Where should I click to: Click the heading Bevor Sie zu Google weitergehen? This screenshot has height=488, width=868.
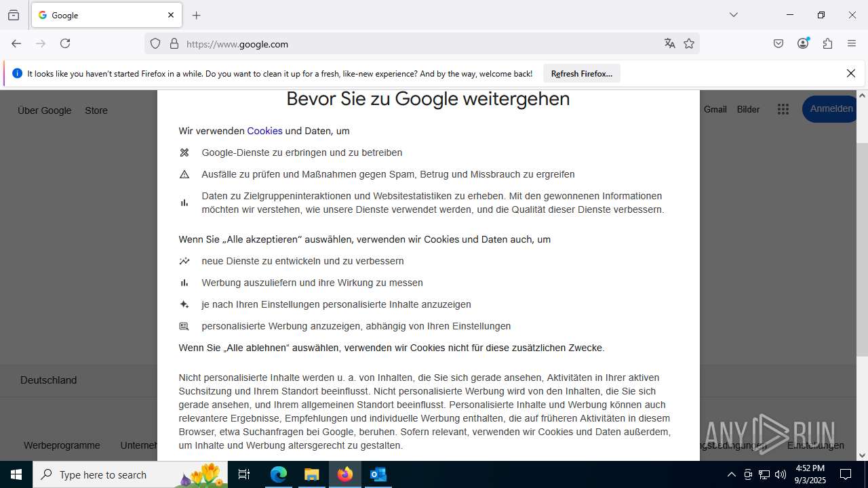428,99
